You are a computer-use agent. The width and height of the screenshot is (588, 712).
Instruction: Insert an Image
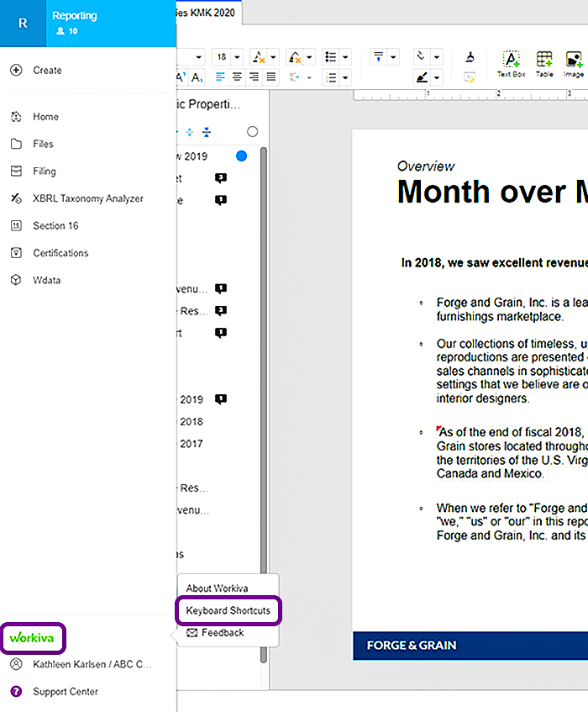tap(574, 64)
